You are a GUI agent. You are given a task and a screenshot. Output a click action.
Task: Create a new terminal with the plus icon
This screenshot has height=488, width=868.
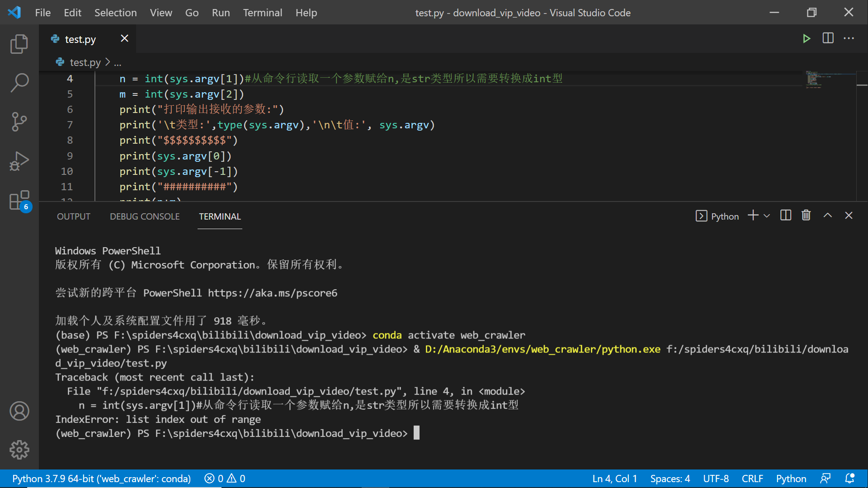pos(752,216)
